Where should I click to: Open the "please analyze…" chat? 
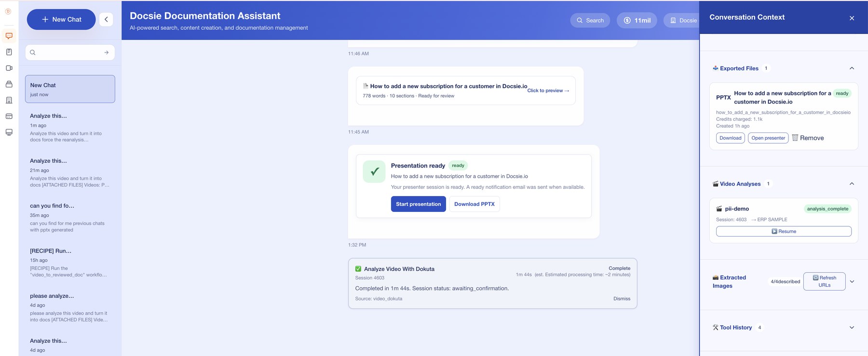point(70,308)
